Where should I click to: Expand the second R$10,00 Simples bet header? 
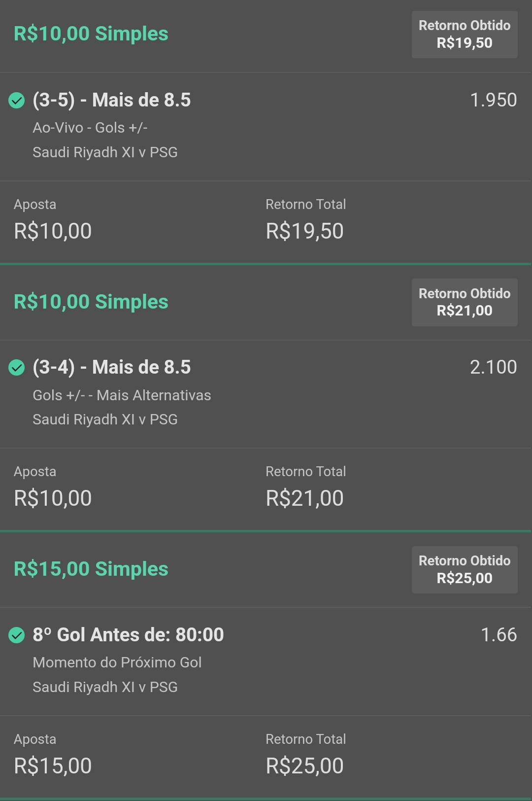[91, 302]
